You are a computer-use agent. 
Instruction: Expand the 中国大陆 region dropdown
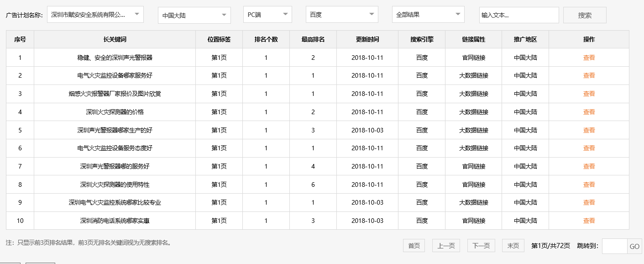click(x=194, y=14)
